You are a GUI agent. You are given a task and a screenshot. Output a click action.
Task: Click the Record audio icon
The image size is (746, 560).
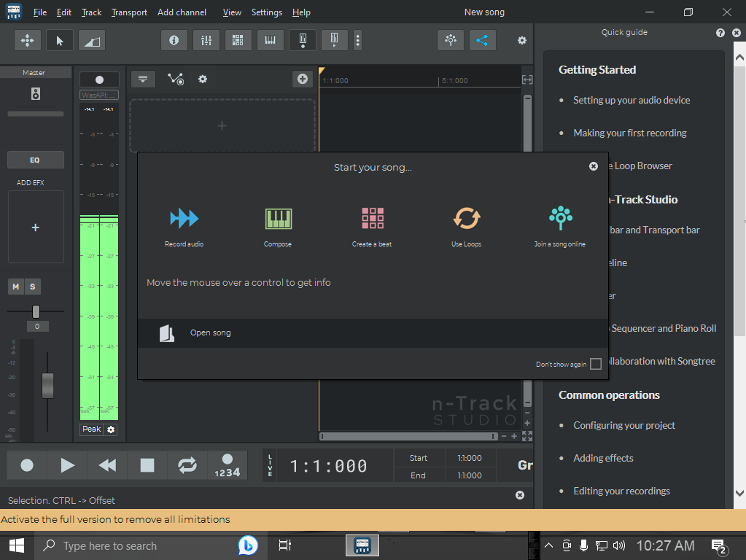click(x=184, y=219)
